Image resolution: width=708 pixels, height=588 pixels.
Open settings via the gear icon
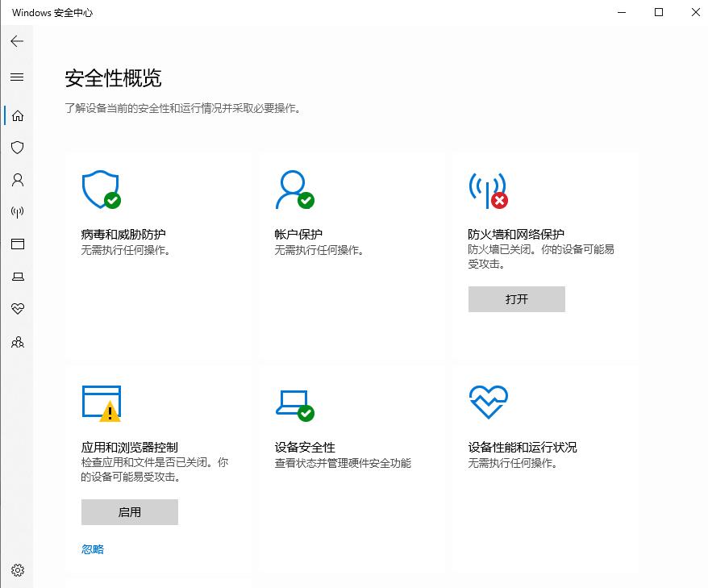[x=17, y=570]
